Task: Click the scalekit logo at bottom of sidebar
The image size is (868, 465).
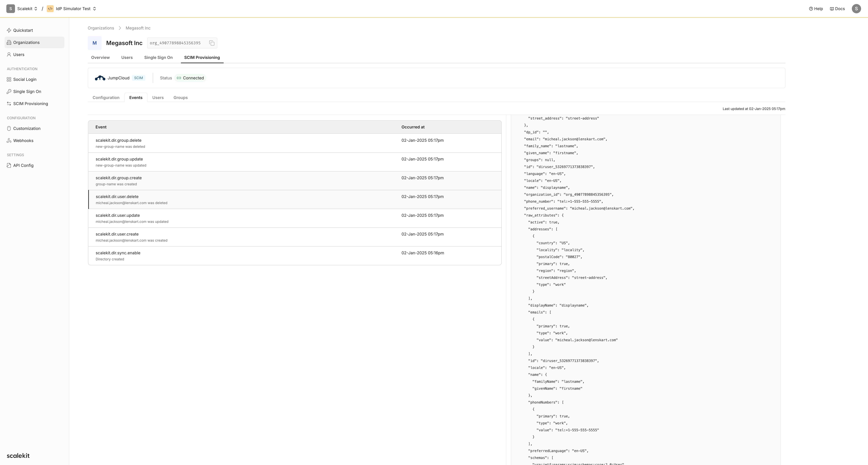Action: tap(18, 456)
